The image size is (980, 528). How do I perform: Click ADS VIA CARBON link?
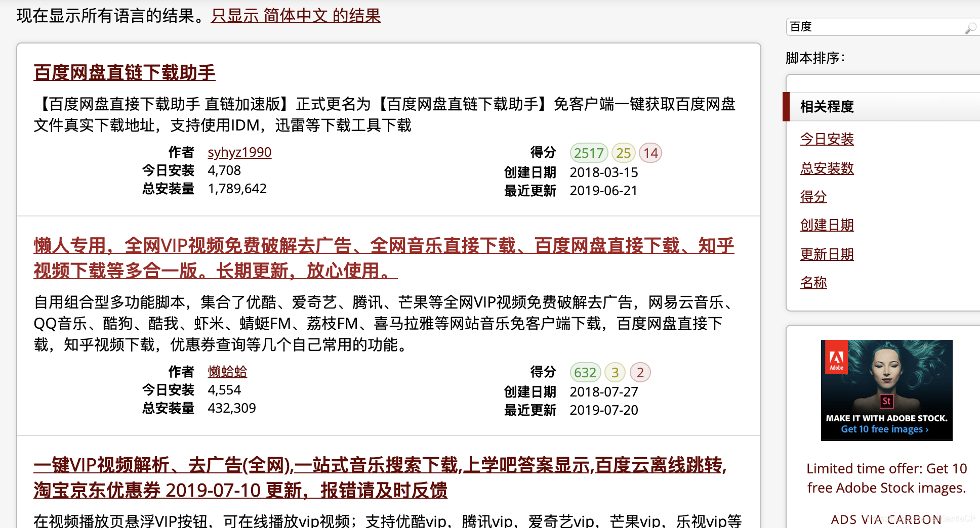pos(886,519)
